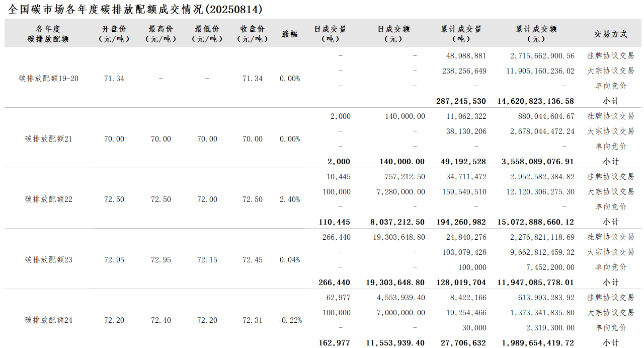Click the 碳排放配额23 row label
This screenshot has width=644, height=348.
(x=49, y=260)
